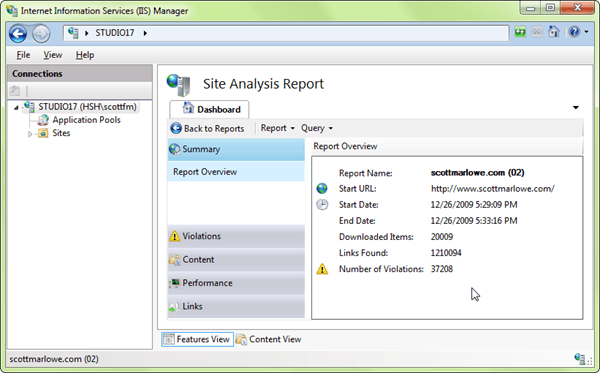Click the address bar field
This screenshot has height=373, width=600.
pos(286,33)
